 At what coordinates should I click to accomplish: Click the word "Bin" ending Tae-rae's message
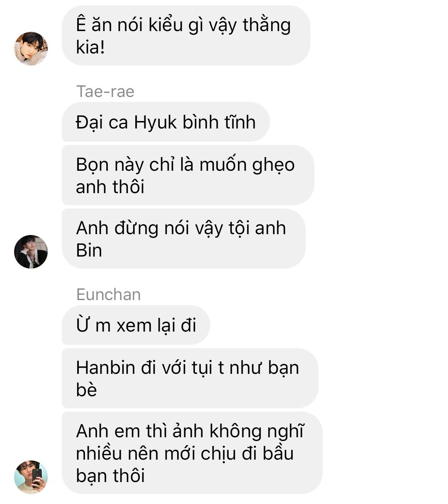(x=89, y=250)
